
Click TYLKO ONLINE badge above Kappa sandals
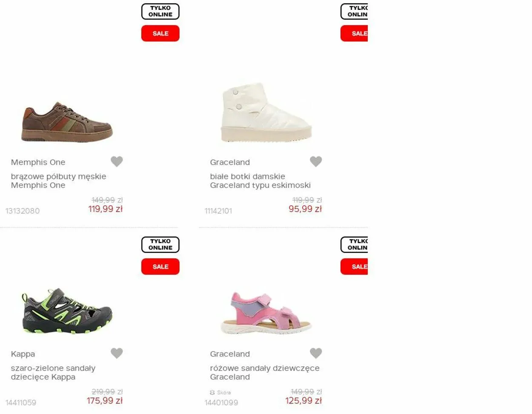tap(160, 244)
